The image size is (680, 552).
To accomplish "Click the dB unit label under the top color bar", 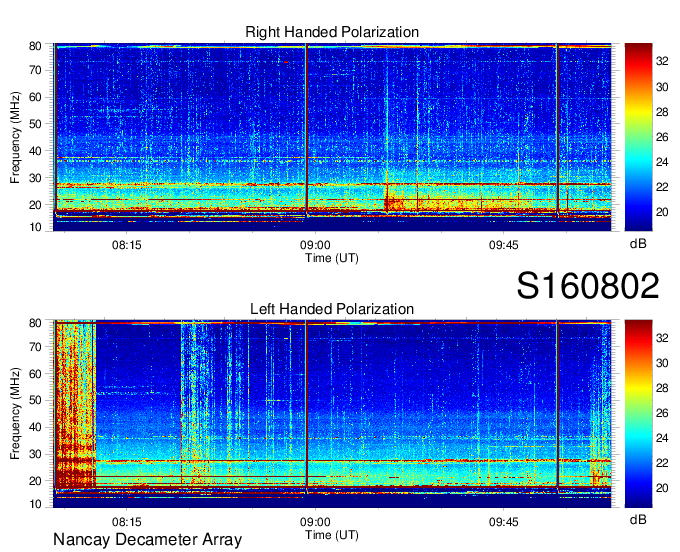I will click(638, 244).
